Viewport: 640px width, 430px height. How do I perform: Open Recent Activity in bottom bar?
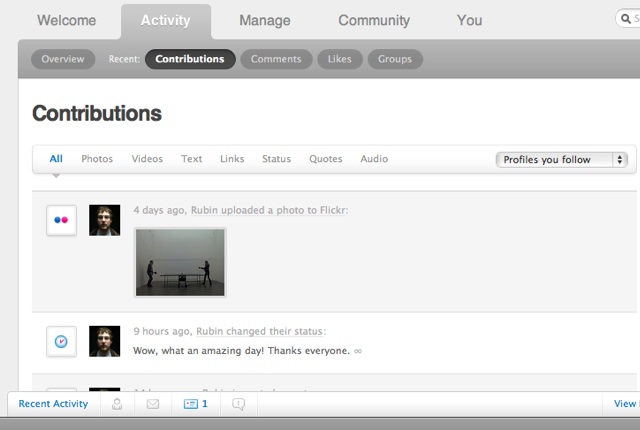(53, 404)
